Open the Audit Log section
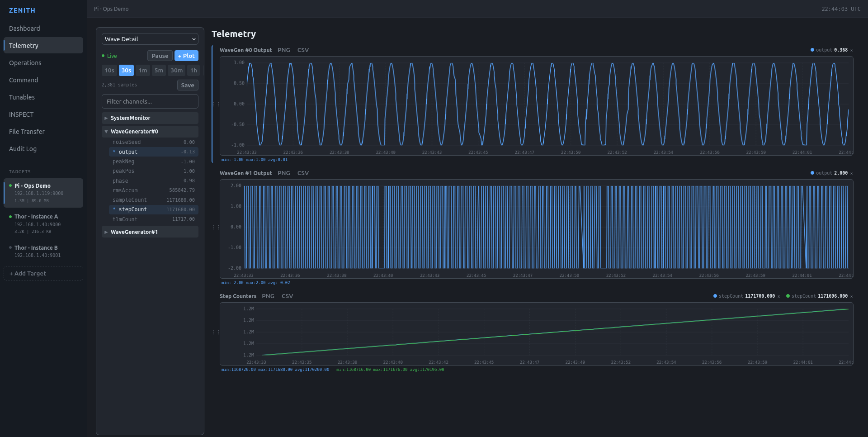 (23, 148)
